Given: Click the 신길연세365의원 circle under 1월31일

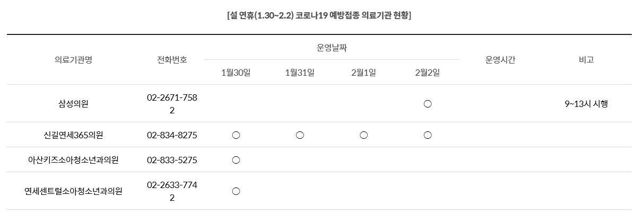Looking at the screenshot, I should point(300,136).
